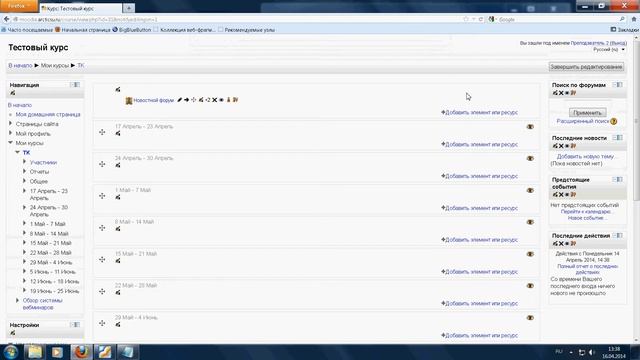The width and height of the screenshot is (640, 360).
Task: Configure Предстоящие события block edit icon
Action: click(x=555, y=195)
